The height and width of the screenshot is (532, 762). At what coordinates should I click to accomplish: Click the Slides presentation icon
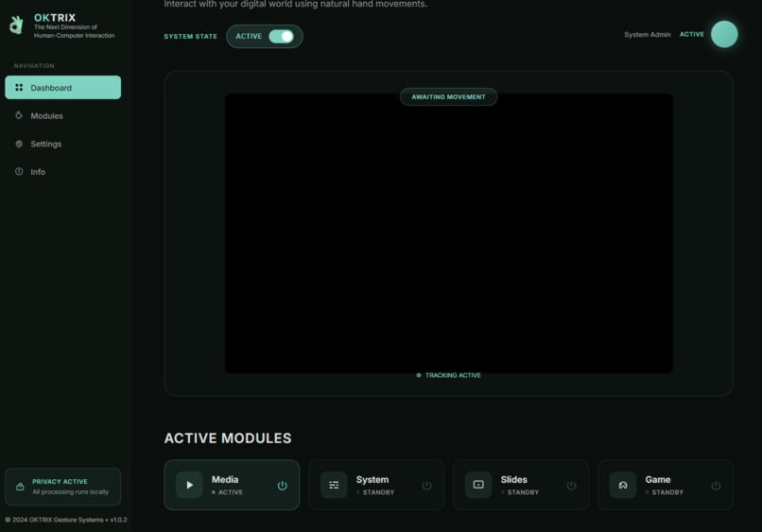(478, 485)
